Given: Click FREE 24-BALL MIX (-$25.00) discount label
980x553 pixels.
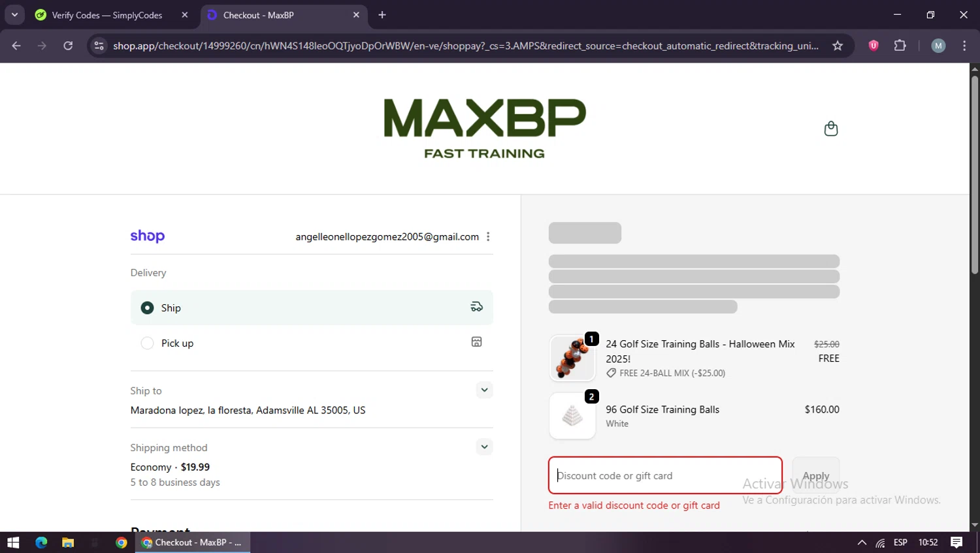Looking at the screenshot, I should point(672,373).
